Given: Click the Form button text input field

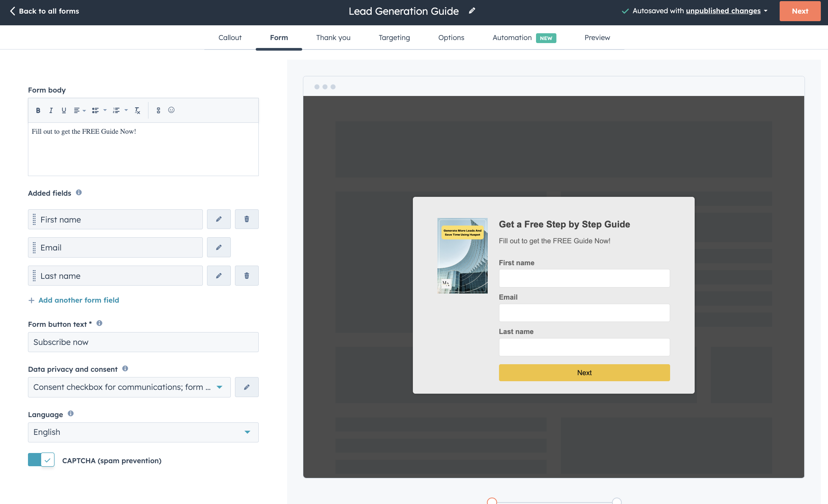Looking at the screenshot, I should point(143,342).
